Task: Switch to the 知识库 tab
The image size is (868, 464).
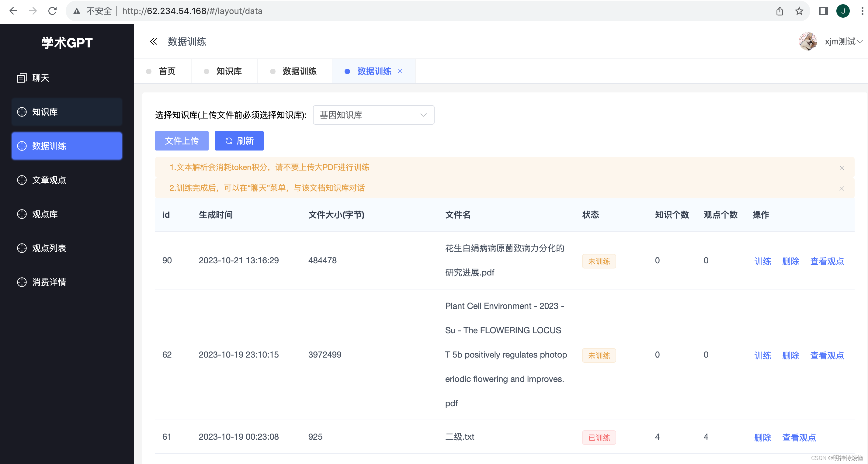Action: [x=229, y=71]
